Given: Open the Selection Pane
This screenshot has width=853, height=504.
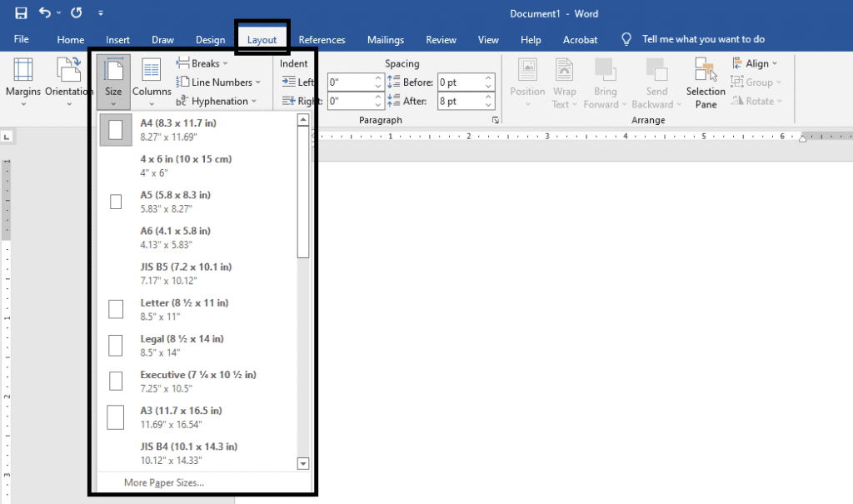Looking at the screenshot, I should coord(706,83).
